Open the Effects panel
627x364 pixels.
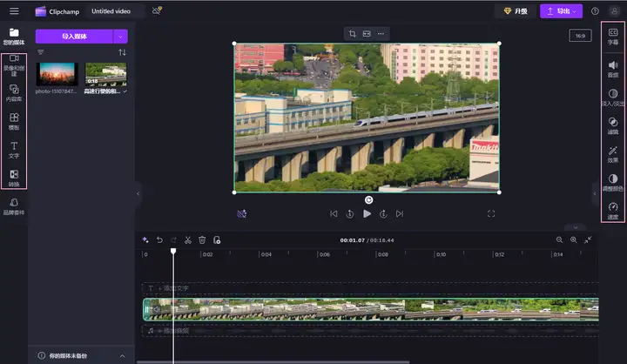click(613, 154)
